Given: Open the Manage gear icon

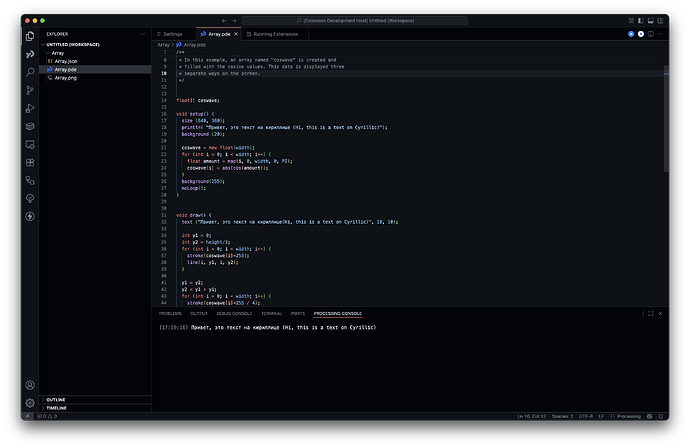Looking at the screenshot, I should (31, 402).
